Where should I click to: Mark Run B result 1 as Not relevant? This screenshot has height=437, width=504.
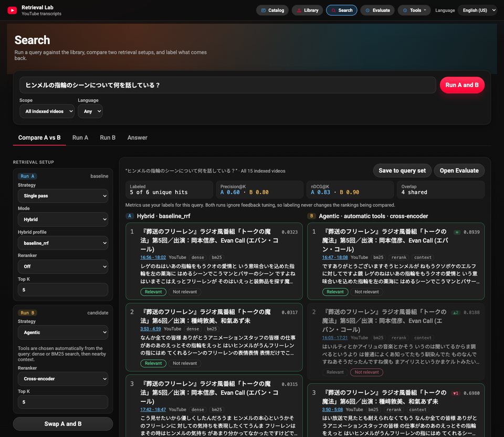click(x=367, y=292)
